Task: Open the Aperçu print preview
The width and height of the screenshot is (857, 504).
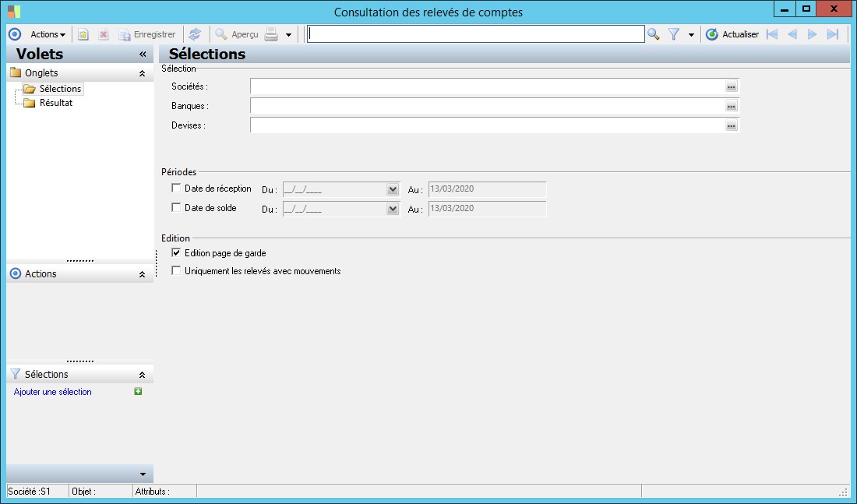Action: [237, 34]
